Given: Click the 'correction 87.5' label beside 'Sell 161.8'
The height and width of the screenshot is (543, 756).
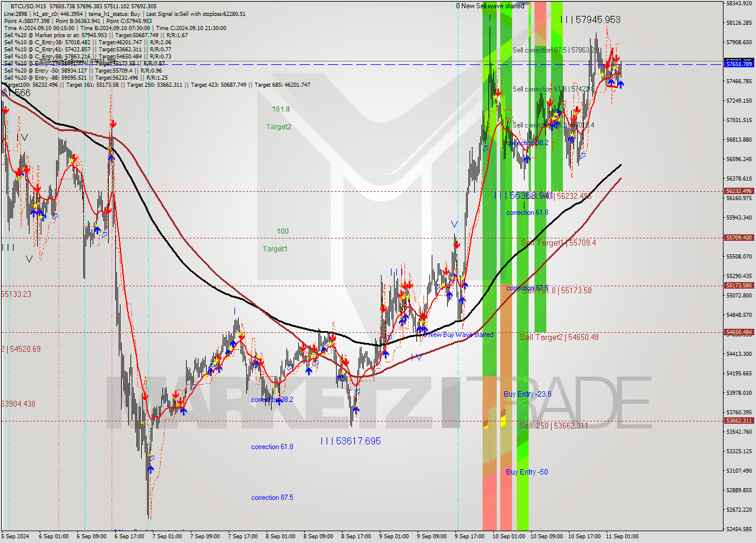Looking at the screenshot, I should click(x=527, y=288).
